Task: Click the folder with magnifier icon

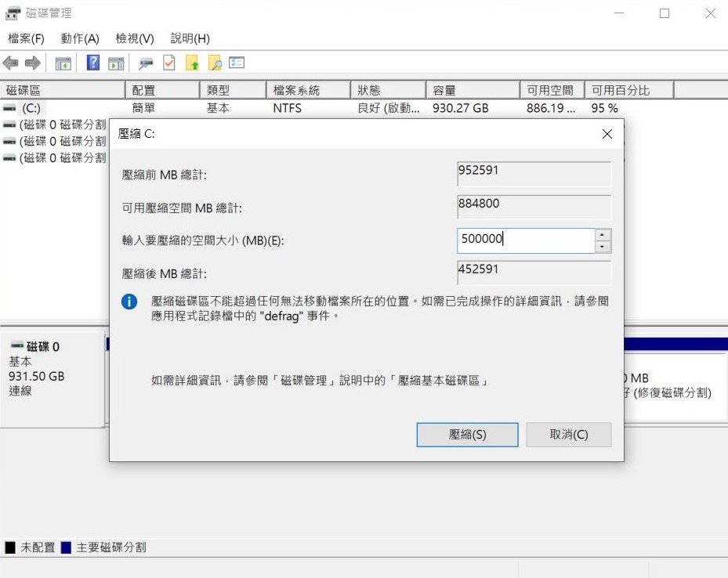Action: [x=214, y=63]
